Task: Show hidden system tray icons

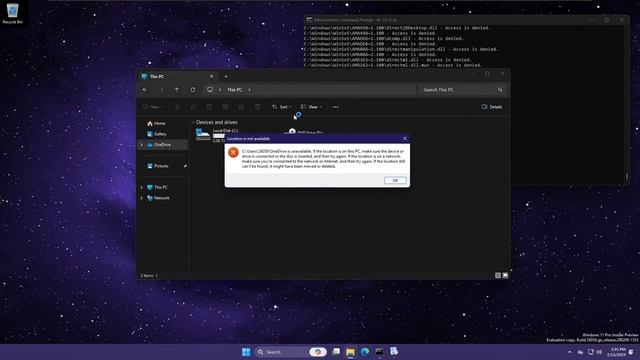Action: pyautogui.click(x=569, y=352)
